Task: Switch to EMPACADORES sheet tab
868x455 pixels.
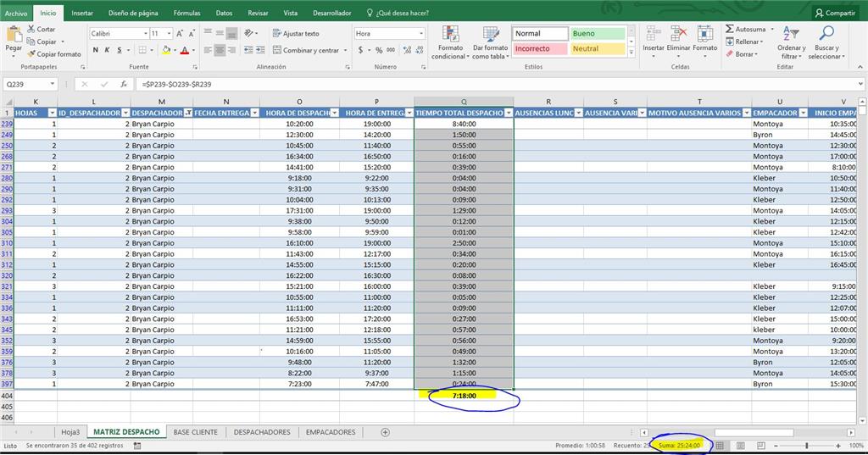Action: click(x=331, y=432)
